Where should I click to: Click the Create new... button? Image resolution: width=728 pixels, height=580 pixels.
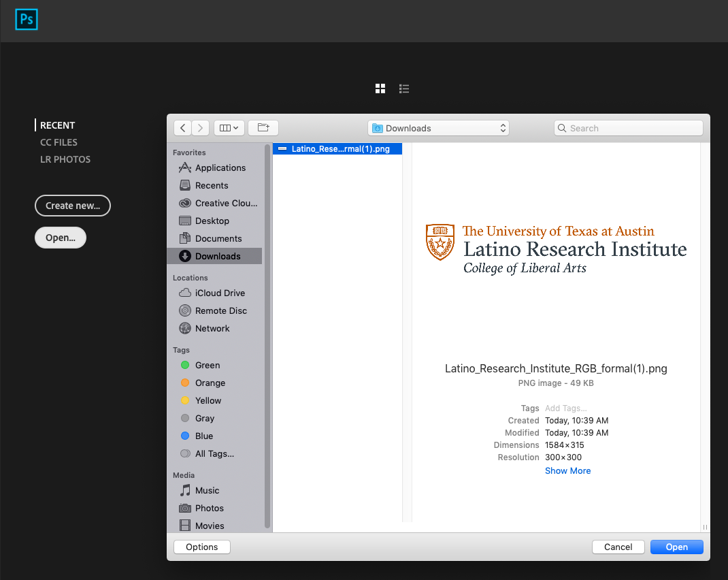point(72,206)
